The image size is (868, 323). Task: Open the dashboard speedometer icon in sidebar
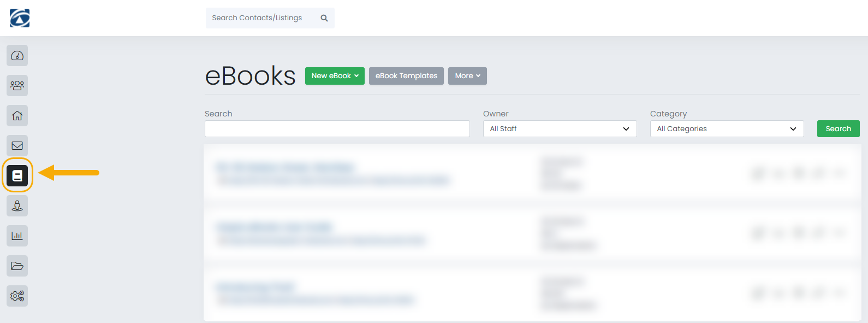(x=17, y=56)
